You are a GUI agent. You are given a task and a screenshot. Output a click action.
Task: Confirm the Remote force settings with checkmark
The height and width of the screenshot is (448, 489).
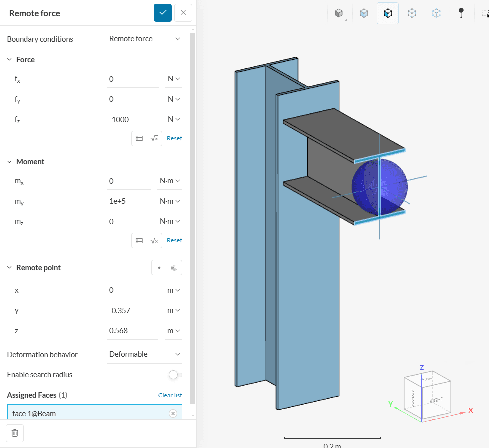[163, 13]
